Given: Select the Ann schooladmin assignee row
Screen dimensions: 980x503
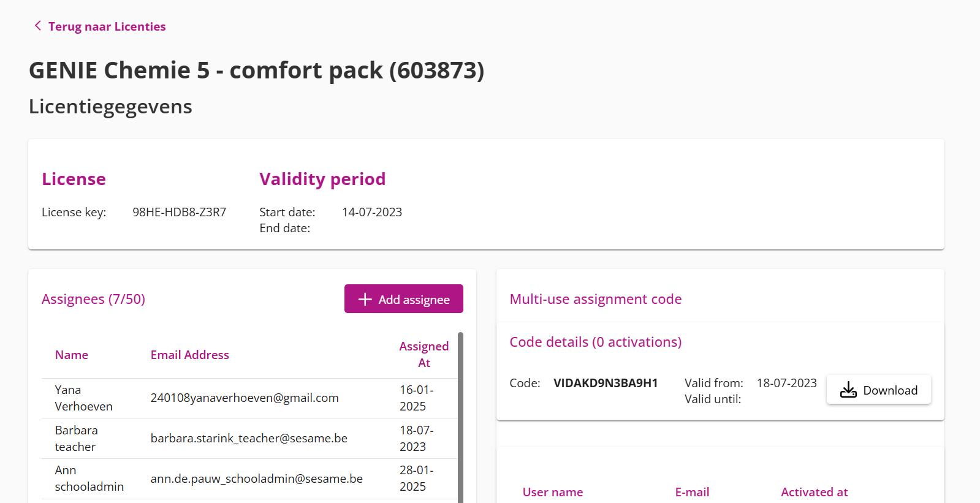Looking at the screenshot, I should click(x=245, y=478).
